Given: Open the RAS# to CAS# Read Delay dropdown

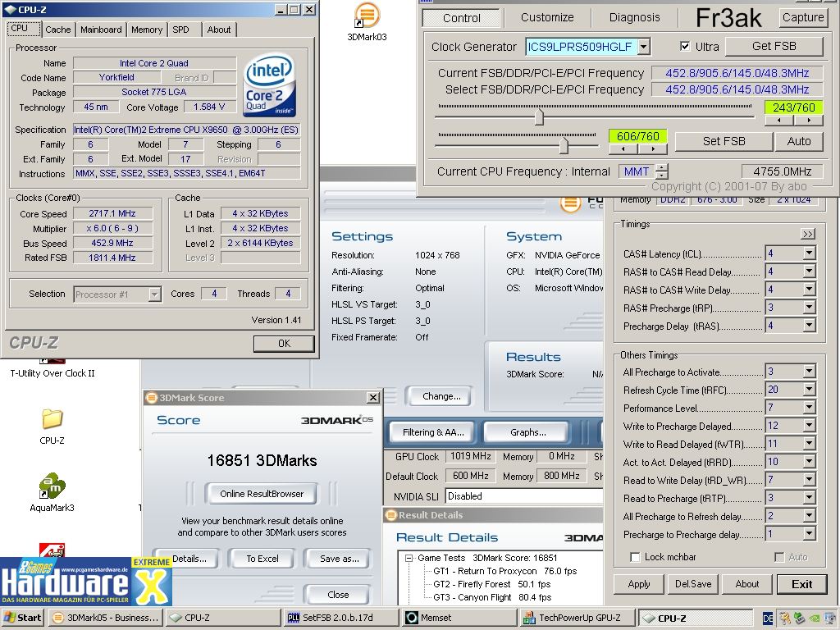Looking at the screenshot, I should click(810, 271).
